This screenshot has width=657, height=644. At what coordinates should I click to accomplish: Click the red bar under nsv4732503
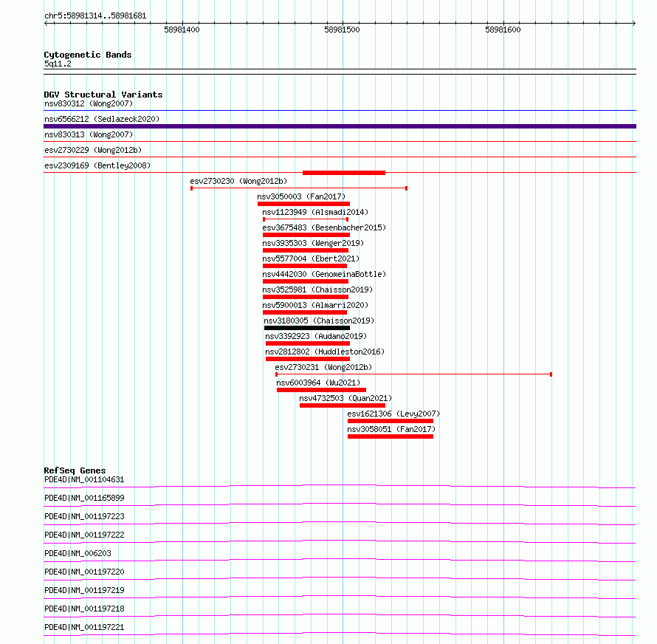tap(343, 405)
